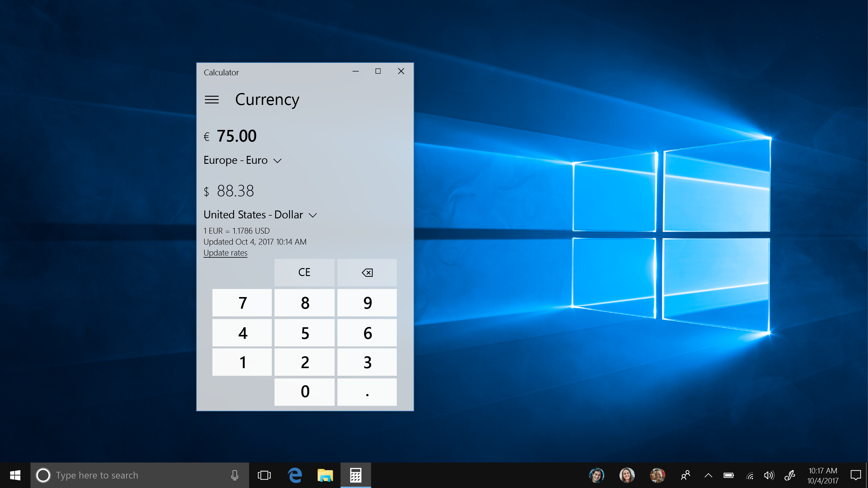The width and height of the screenshot is (868, 488).
Task: Expand the United States - Dollar dropdown
Action: coord(260,215)
